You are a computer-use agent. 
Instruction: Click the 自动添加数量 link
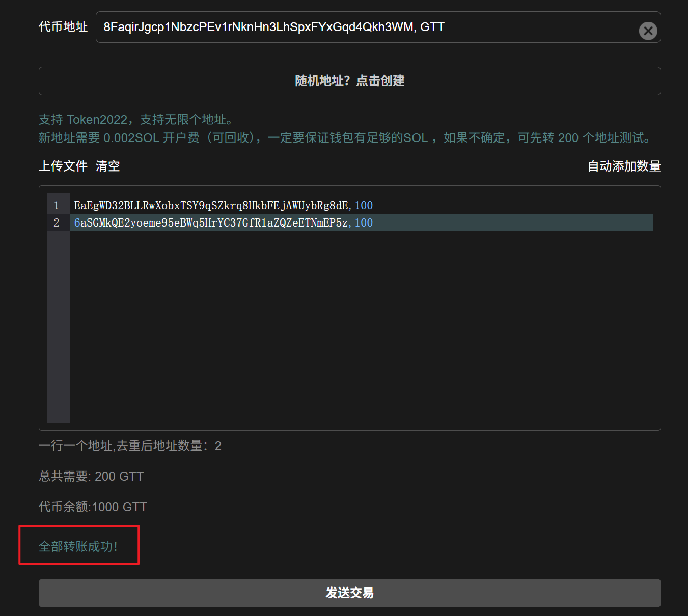pyautogui.click(x=624, y=166)
